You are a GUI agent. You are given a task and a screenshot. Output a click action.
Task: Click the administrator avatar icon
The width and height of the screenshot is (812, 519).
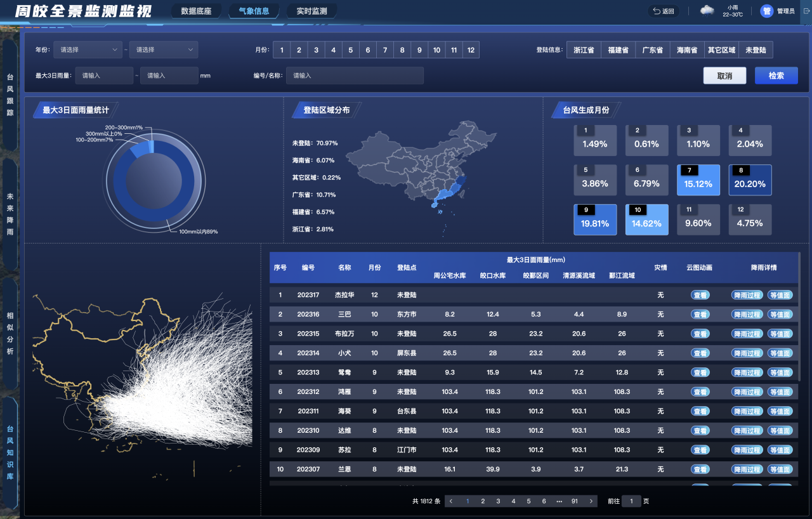tap(766, 11)
